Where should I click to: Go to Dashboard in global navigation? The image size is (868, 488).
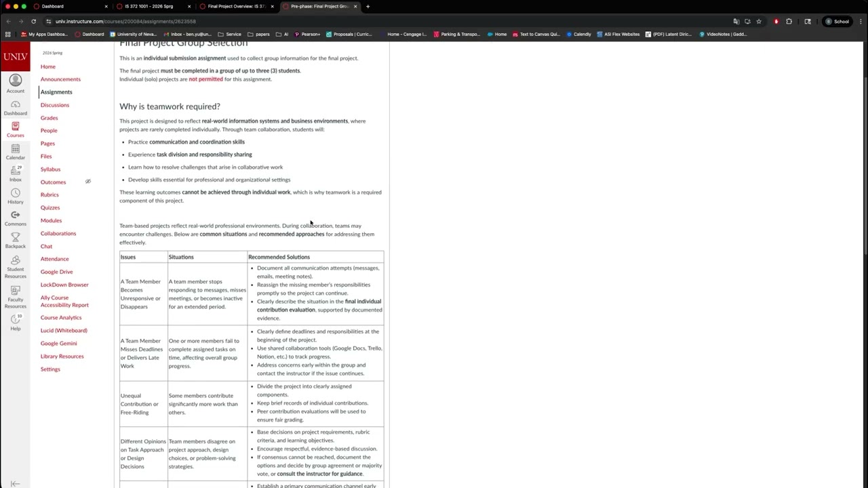[15, 108]
